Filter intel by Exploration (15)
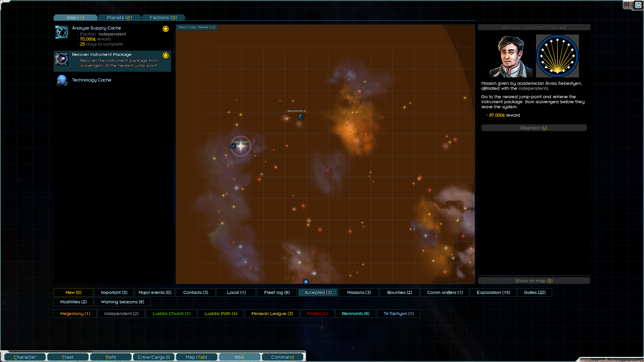Screen dimensions: 644x362 (x=493, y=293)
